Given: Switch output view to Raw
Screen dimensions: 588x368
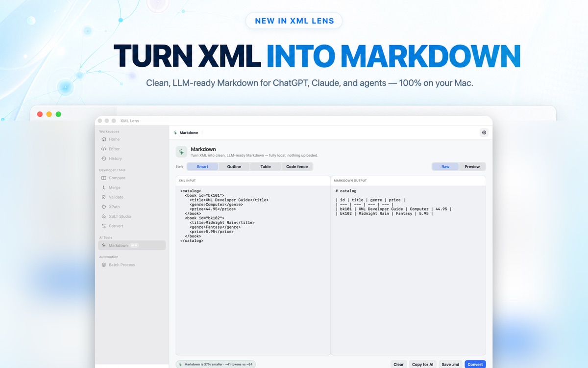Looking at the screenshot, I should tap(445, 167).
